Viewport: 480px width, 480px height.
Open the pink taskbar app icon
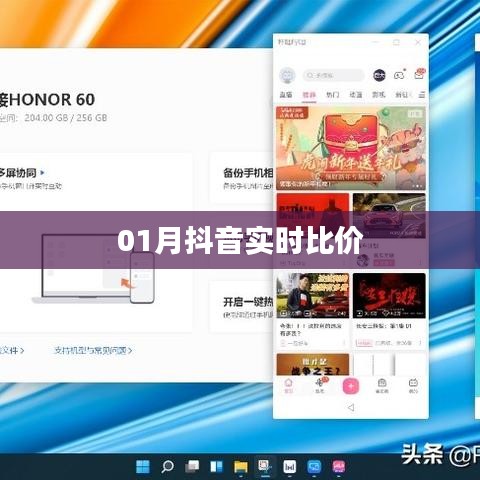338,467
